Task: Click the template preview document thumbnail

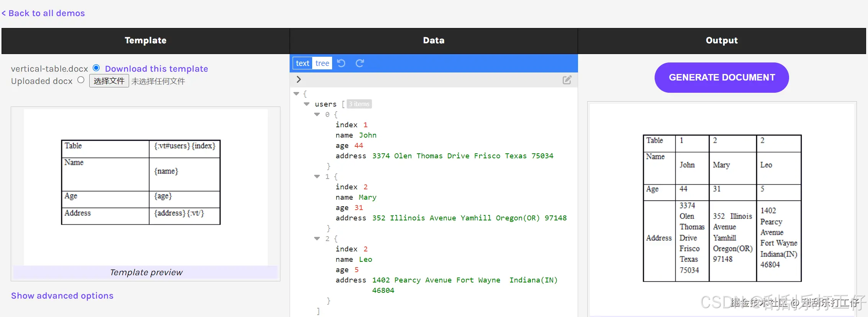Action: tap(146, 187)
